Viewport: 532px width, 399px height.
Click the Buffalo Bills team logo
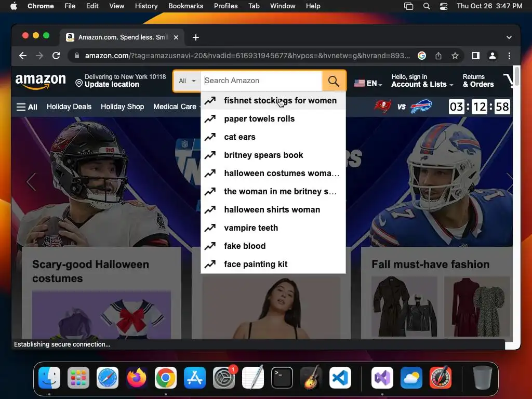click(421, 107)
